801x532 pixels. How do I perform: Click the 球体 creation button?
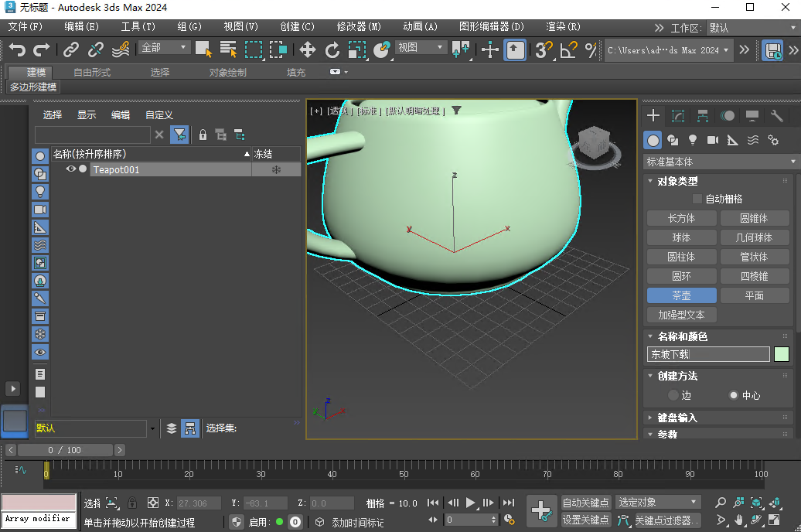pos(681,237)
